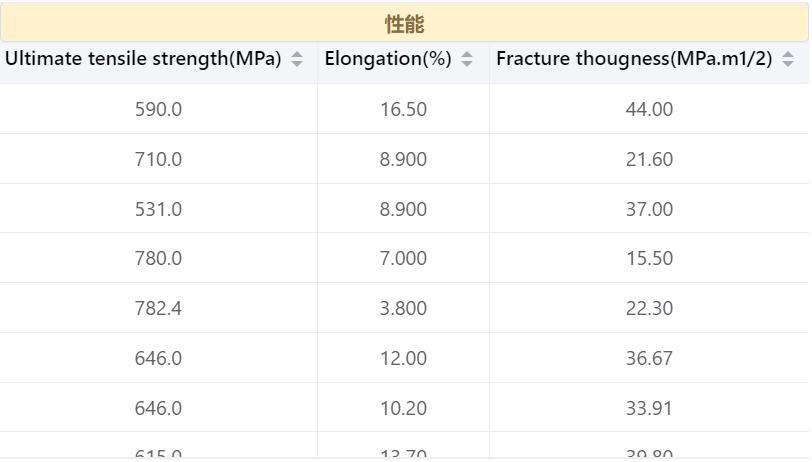Click the elongation value 10.20
812x462 pixels.
403,408
